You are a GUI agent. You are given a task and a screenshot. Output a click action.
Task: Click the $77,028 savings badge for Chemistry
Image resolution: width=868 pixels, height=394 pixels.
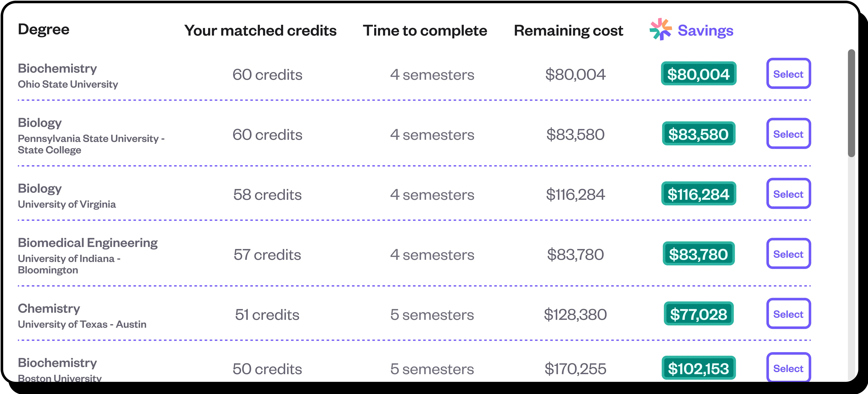699,314
